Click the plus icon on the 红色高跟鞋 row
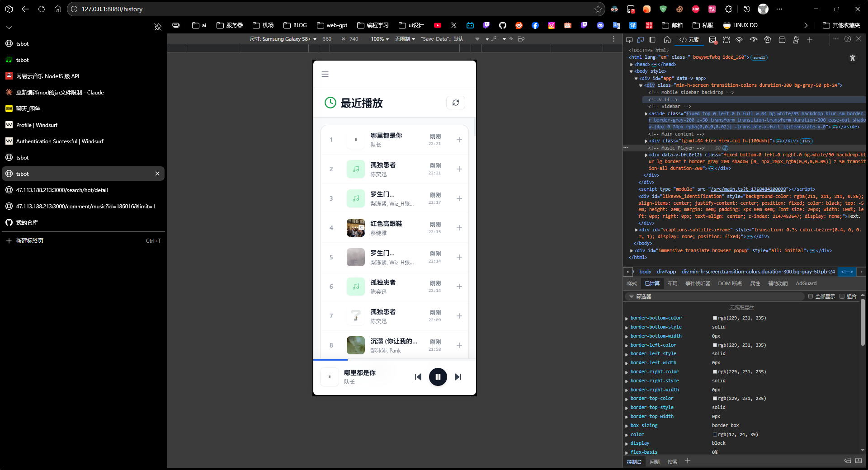Viewport: 868px width, 470px height. [x=459, y=228]
